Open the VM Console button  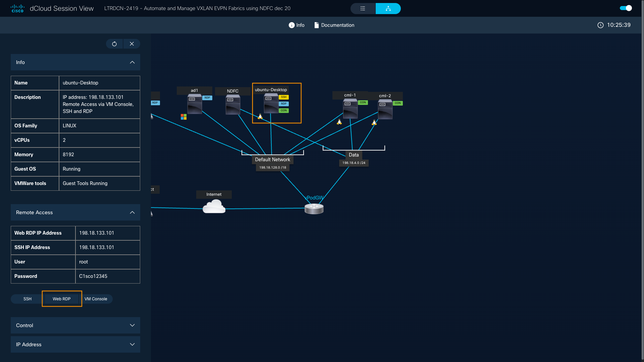pyautogui.click(x=96, y=299)
